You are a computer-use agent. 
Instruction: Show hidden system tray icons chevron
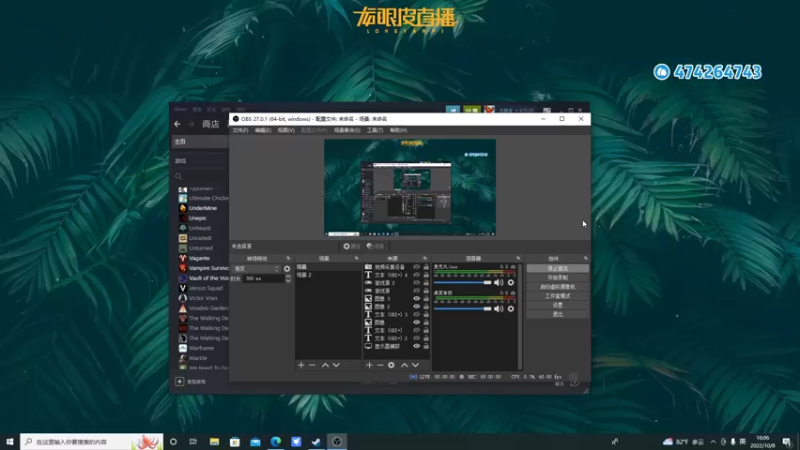click(713, 442)
